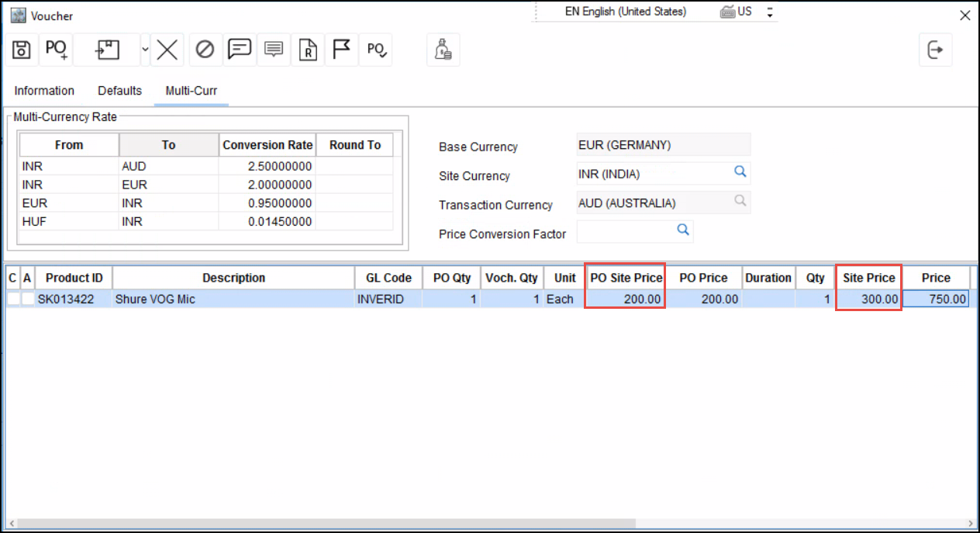Click the exit door arrow icon
This screenshot has height=533, width=980.
[935, 50]
